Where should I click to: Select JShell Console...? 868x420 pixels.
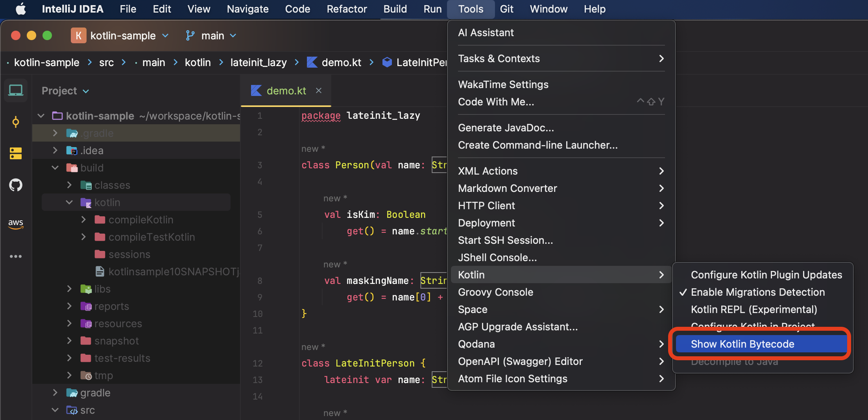pyautogui.click(x=561, y=258)
